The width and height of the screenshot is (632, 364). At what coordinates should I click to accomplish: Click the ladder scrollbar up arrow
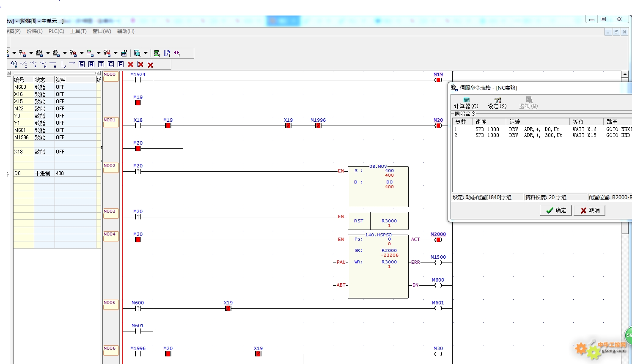[625, 74]
